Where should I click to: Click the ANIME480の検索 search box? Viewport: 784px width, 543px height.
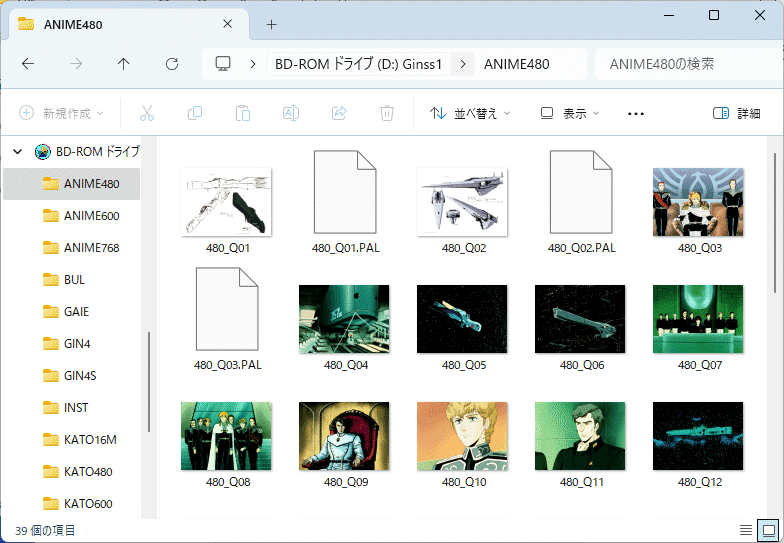click(x=689, y=64)
